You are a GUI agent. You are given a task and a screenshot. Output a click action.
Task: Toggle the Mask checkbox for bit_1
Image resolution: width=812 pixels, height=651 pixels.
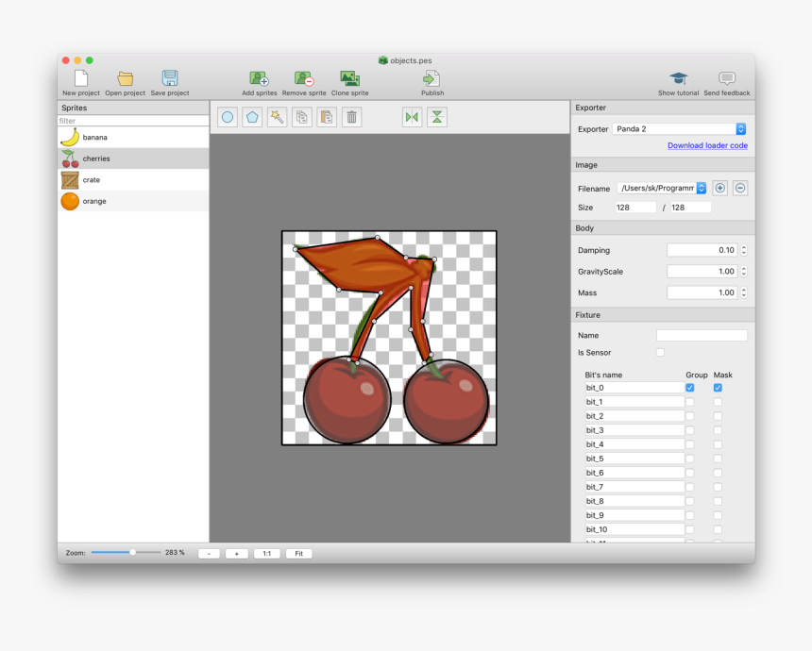pos(719,401)
